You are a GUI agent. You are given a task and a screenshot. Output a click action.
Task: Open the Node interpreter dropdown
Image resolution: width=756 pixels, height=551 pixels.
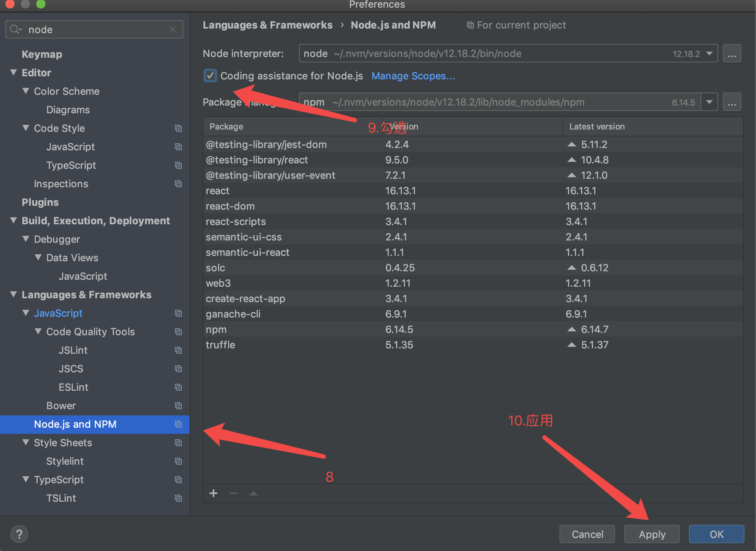tap(709, 54)
